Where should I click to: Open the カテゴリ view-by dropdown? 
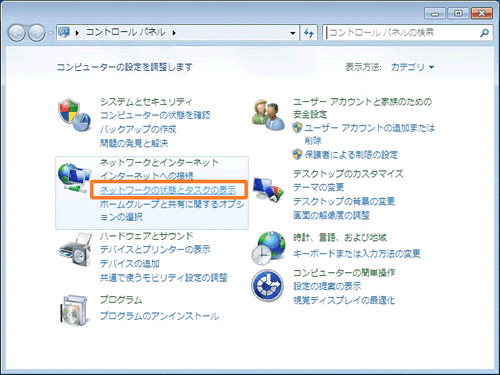click(x=412, y=67)
